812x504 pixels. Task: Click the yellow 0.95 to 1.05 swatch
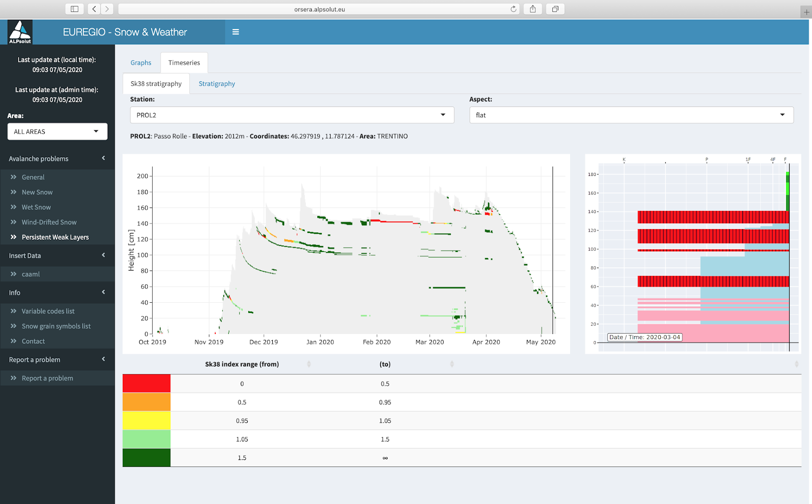pyautogui.click(x=146, y=421)
